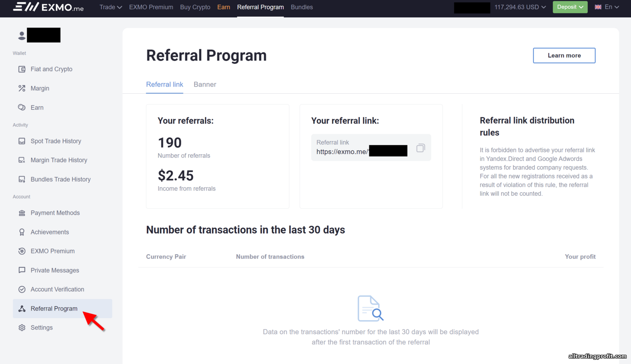
Task: Select the Referral link tab
Action: 164,84
